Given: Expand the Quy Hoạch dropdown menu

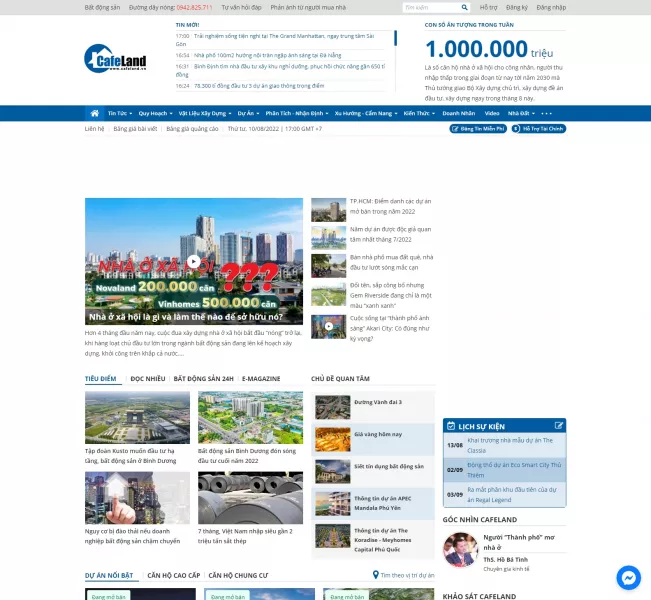Looking at the screenshot, I should pos(155,113).
